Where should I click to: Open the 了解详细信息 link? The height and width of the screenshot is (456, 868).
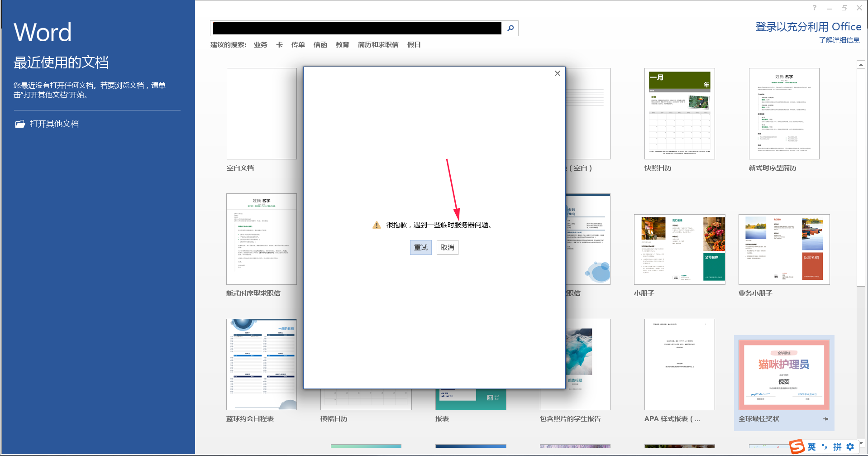tap(839, 40)
